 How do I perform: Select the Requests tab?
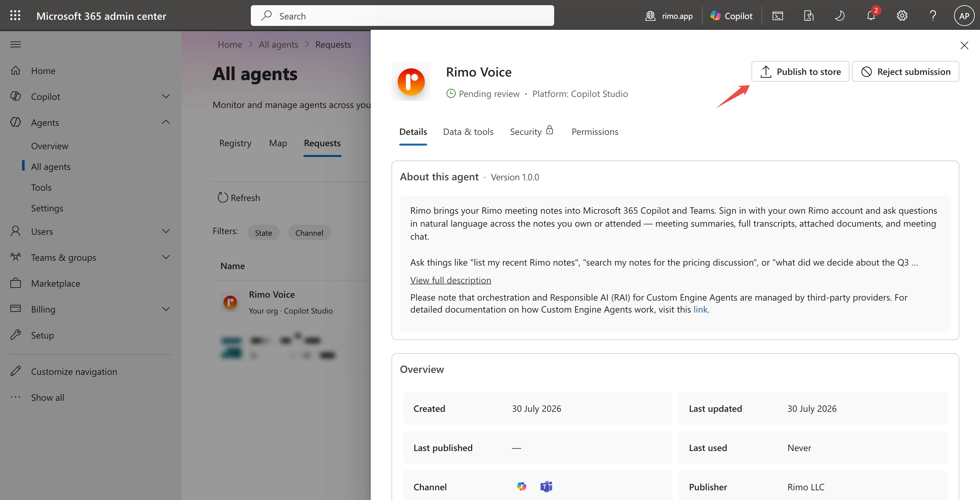(322, 143)
